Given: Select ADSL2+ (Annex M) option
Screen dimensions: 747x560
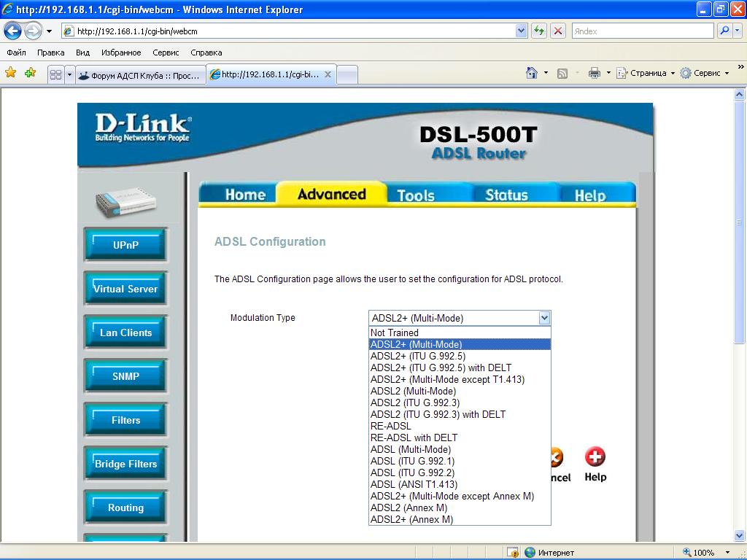Looking at the screenshot, I should (411, 519).
